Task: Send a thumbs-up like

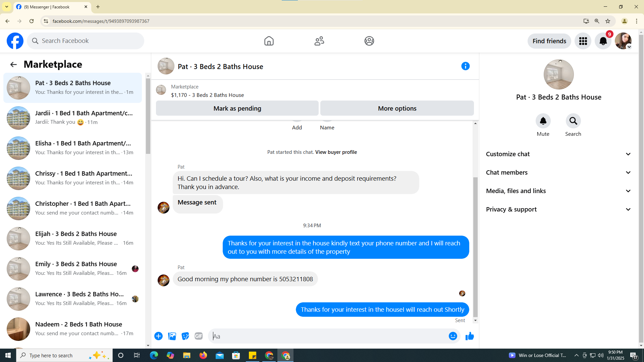Action: 470,336
